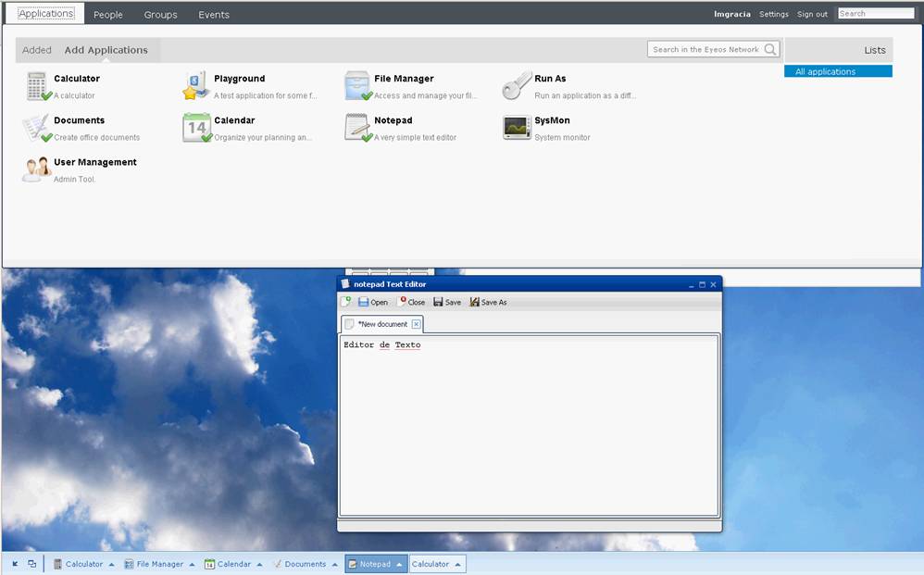The height and width of the screenshot is (575, 924).
Task: Open the SysMon system monitor icon
Action: click(x=517, y=128)
